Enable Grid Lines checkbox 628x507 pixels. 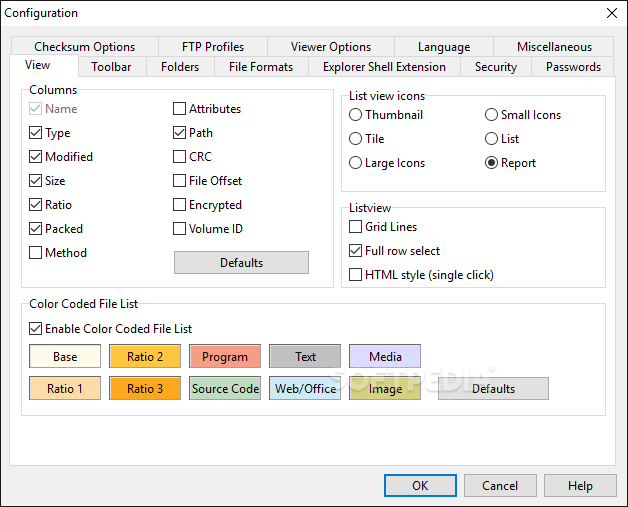tap(355, 227)
